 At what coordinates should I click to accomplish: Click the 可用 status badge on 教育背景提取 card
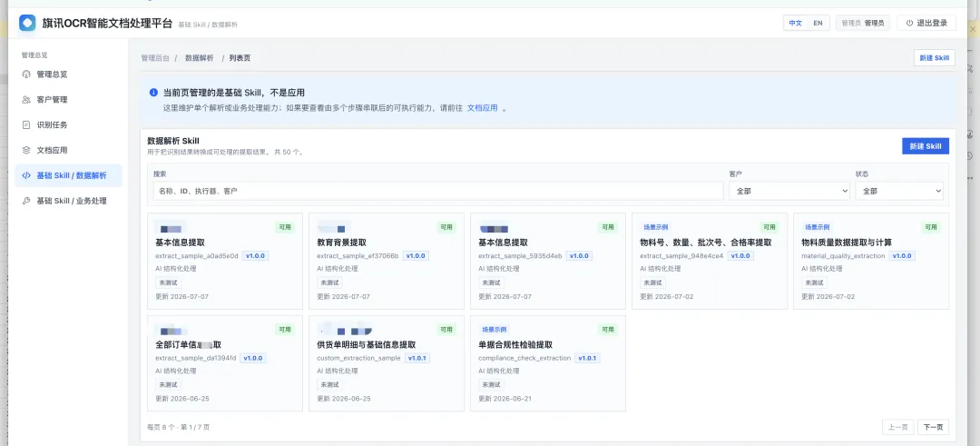446,227
